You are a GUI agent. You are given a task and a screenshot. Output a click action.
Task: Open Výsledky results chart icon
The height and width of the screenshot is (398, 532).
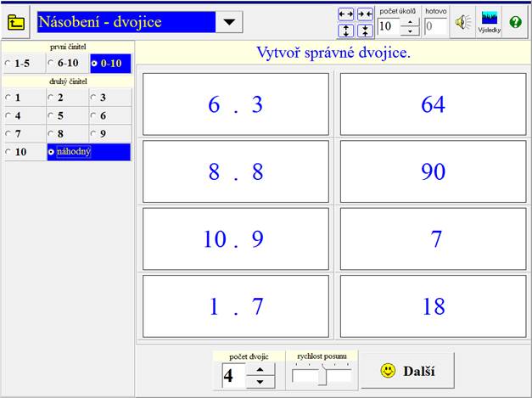pos(489,22)
